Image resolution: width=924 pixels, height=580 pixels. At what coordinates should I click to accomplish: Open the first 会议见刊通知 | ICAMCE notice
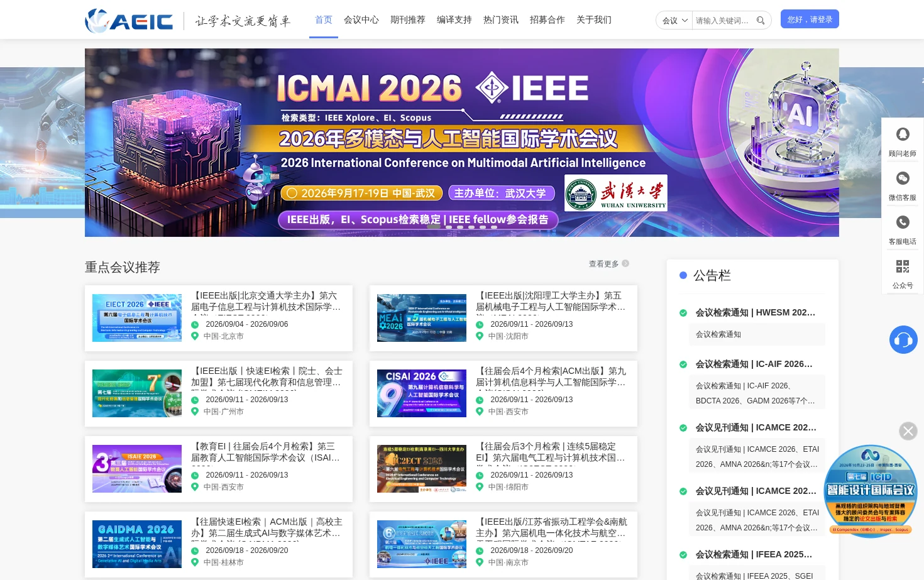coord(756,427)
